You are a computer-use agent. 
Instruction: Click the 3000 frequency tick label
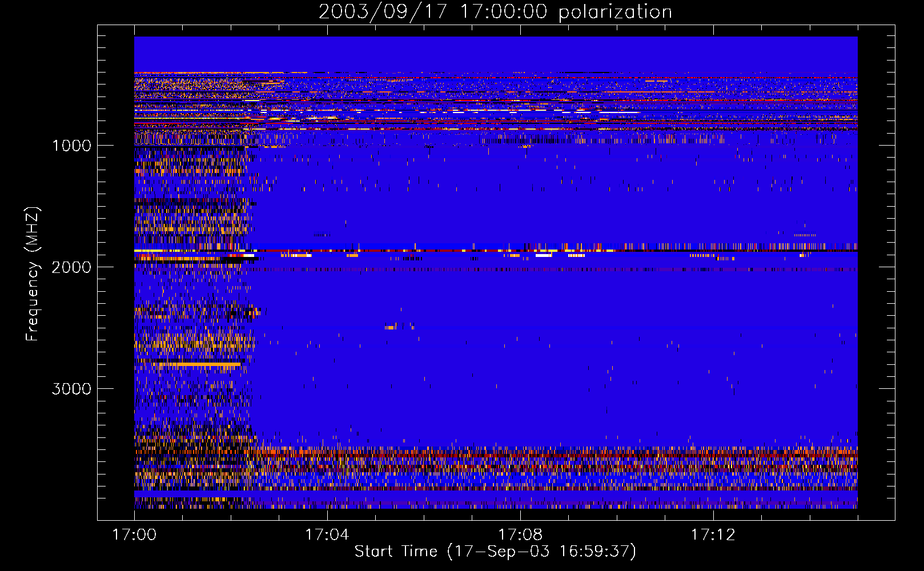point(71,389)
